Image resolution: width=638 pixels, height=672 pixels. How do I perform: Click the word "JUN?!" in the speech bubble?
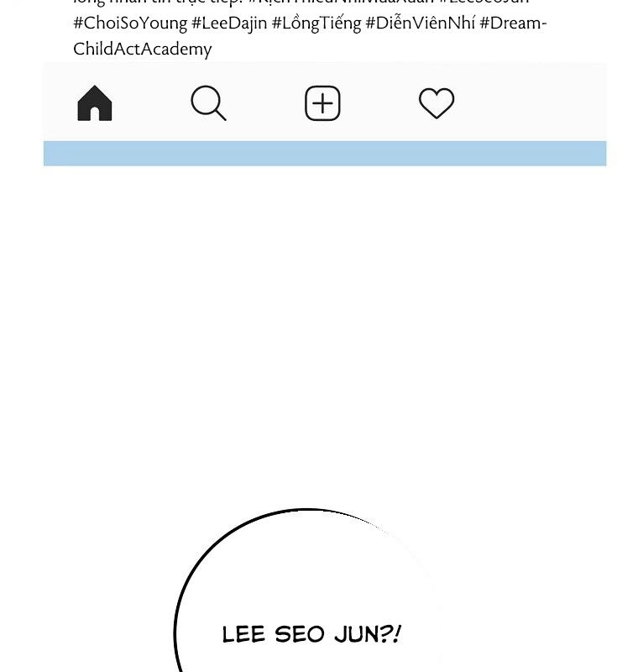[x=370, y=634]
